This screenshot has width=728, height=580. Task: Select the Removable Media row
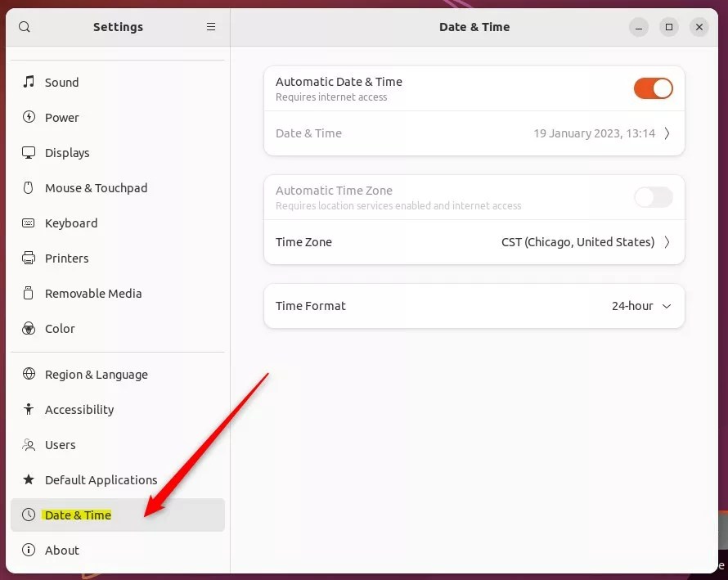click(x=92, y=293)
